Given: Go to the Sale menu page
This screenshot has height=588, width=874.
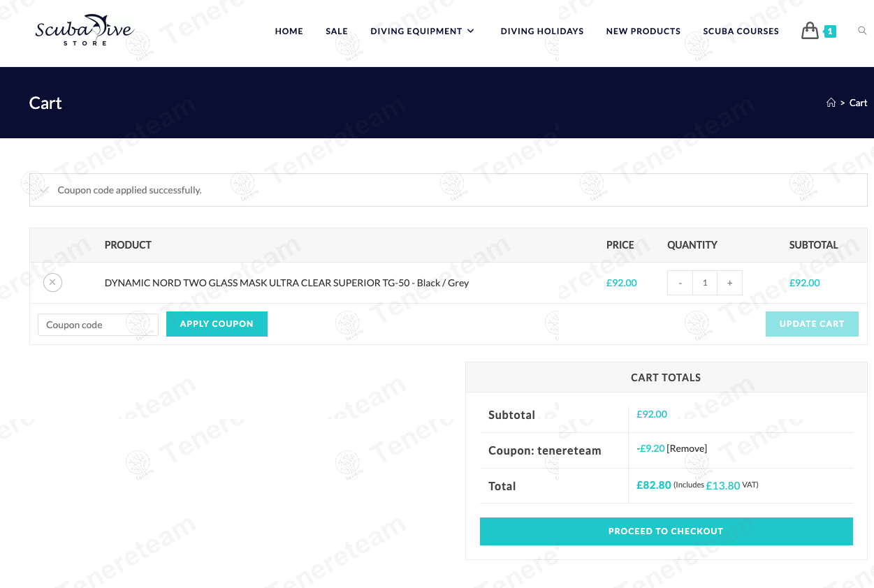Looking at the screenshot, I should (336, 31).
